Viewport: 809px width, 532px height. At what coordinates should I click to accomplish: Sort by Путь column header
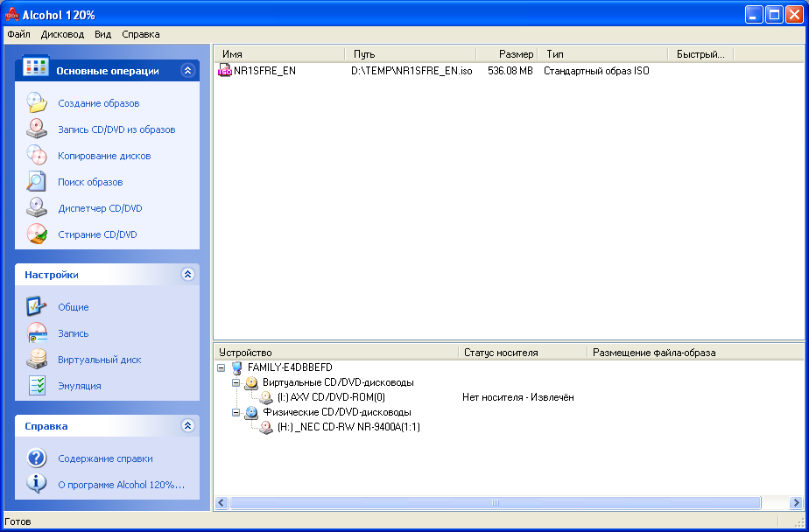[410, 54]
